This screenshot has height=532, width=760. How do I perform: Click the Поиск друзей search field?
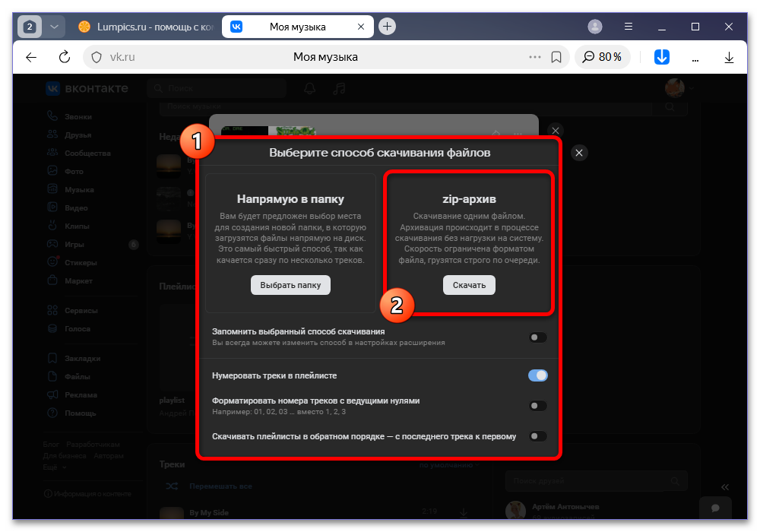[597, 481]
